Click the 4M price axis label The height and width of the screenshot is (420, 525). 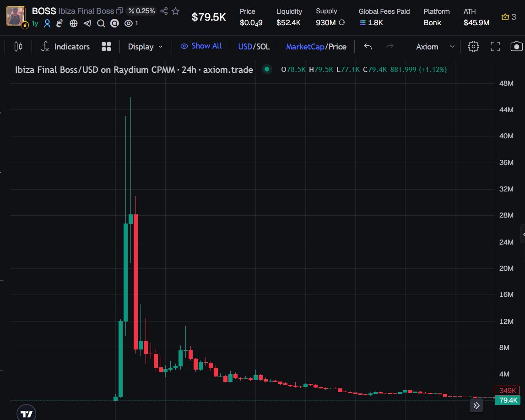click(x=504, y=374)
